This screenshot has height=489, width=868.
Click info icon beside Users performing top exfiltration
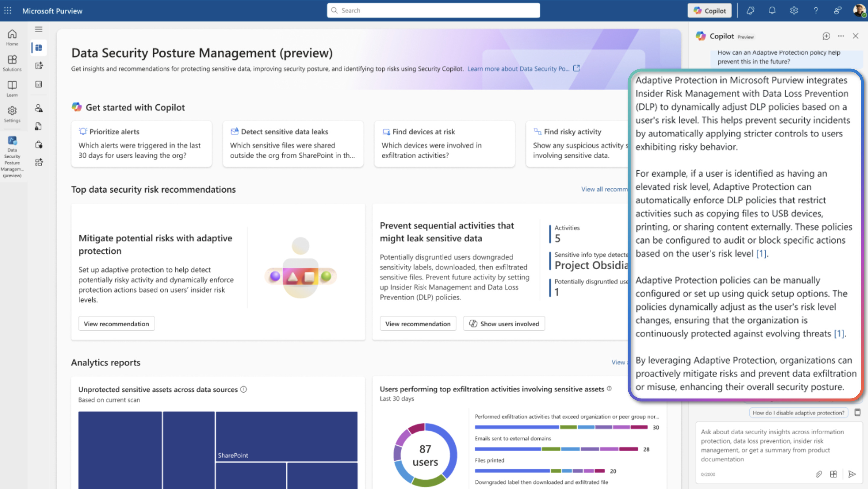click(x=609, y=388)
